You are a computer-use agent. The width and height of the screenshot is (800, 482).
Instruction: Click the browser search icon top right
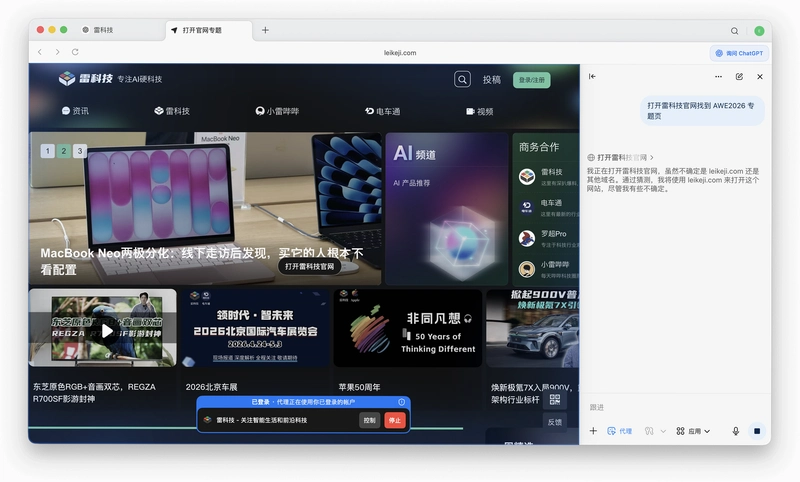(x=734, y=31)
